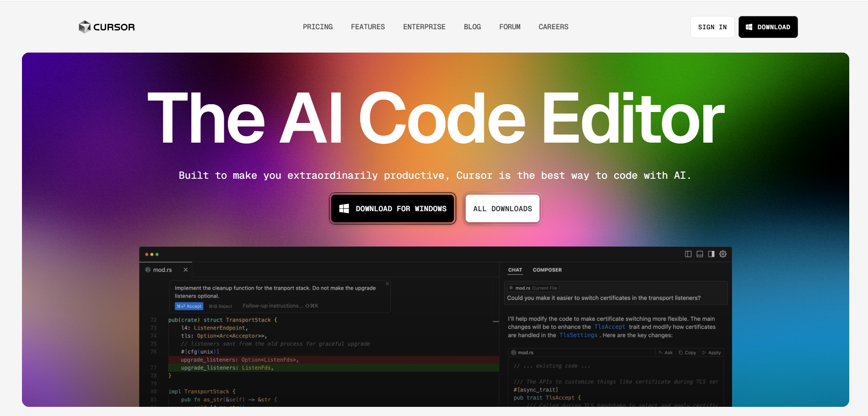
Task: Click the mod.rs label on code block
Action: (522, 352)
